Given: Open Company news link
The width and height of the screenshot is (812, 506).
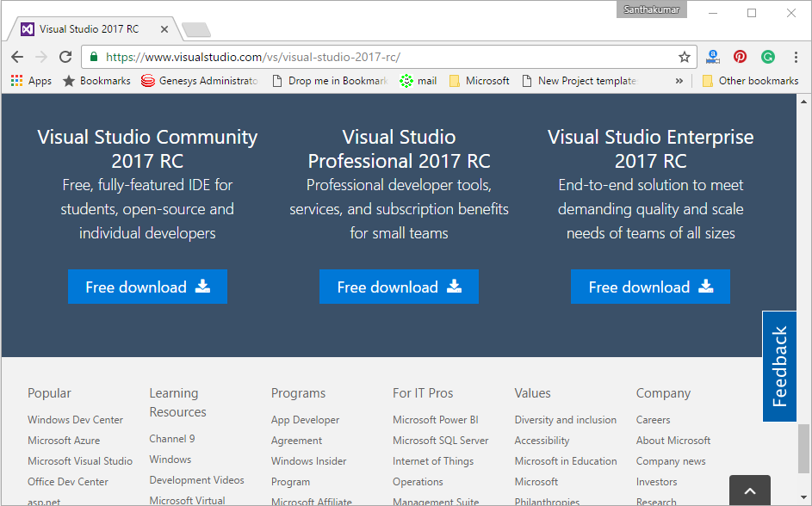Looking at the screenshot, I should pyautogui.click(x=671, y=461).
